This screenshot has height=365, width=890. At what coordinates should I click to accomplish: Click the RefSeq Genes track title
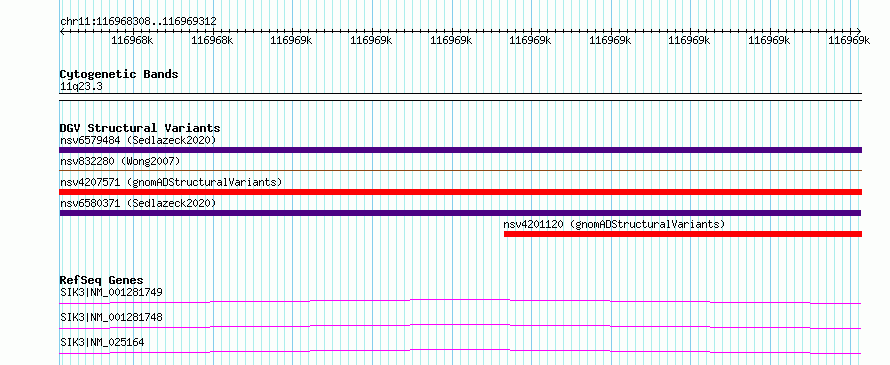point(101,280)
